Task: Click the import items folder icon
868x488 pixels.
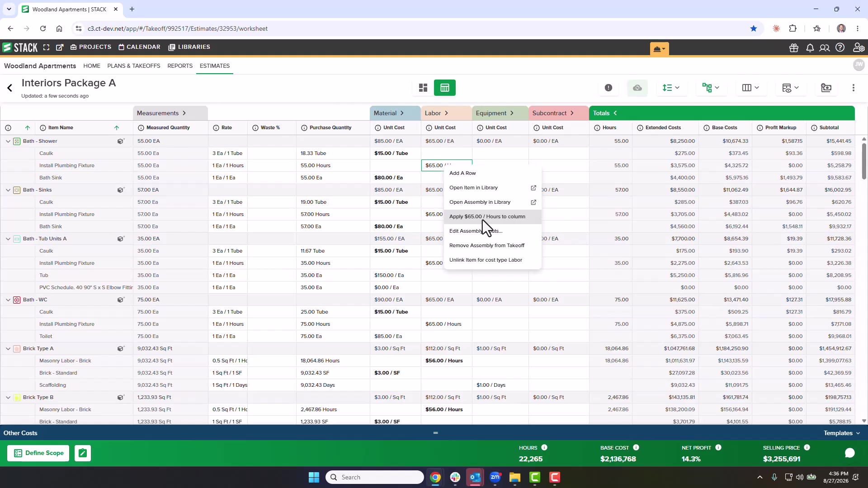Action: tap(826, 88)
